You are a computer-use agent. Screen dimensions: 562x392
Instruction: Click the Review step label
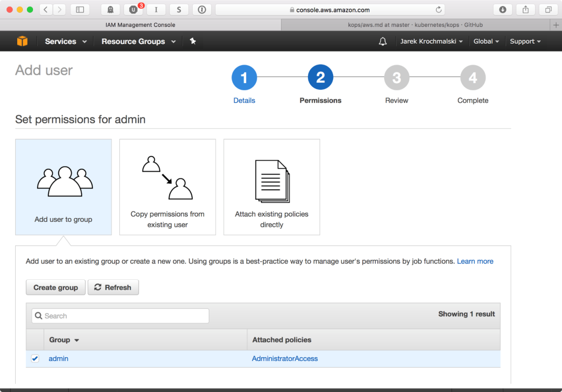coord(397,100)
